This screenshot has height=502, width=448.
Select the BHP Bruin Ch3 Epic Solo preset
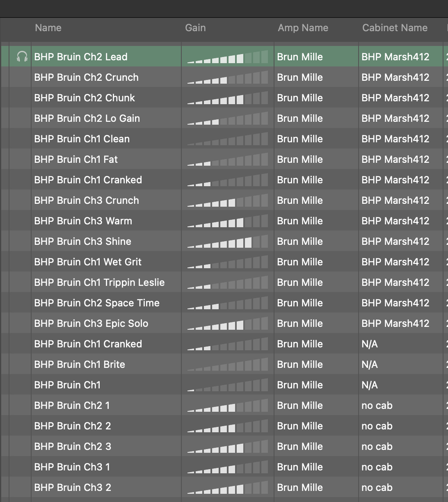coord(91,324)
